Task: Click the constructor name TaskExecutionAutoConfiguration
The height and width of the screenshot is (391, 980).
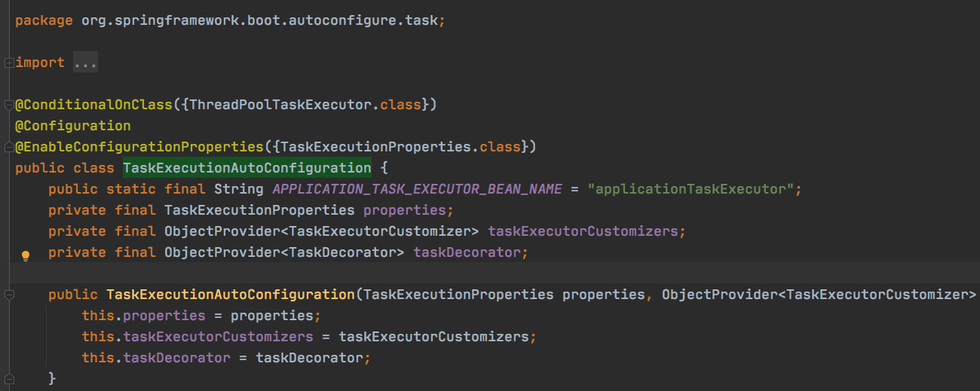Action: pos(231,295)
